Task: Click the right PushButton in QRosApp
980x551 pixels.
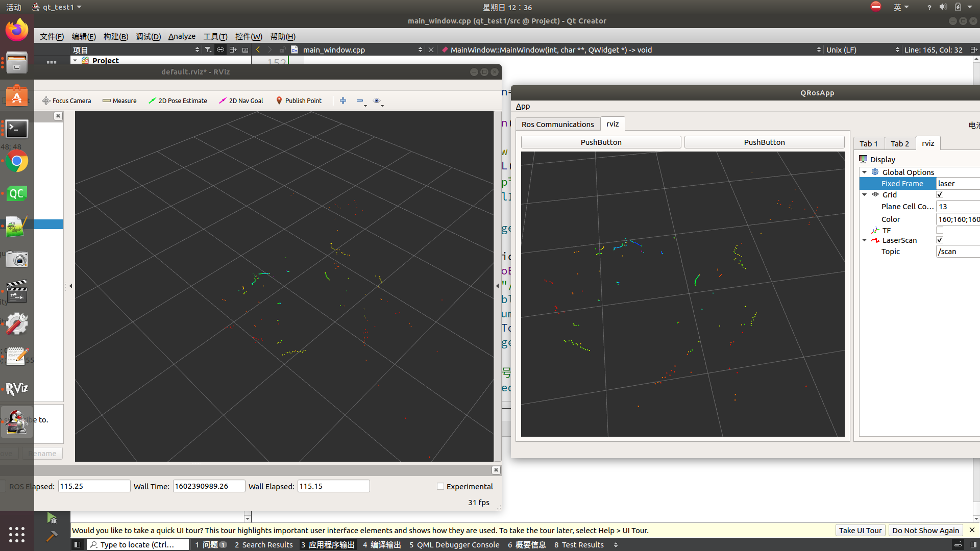Action: tap(764, 142)
